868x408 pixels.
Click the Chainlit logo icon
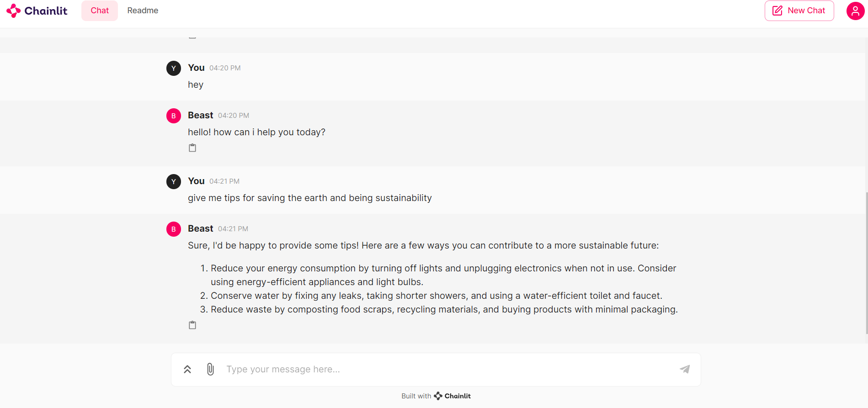click(14, 10)
